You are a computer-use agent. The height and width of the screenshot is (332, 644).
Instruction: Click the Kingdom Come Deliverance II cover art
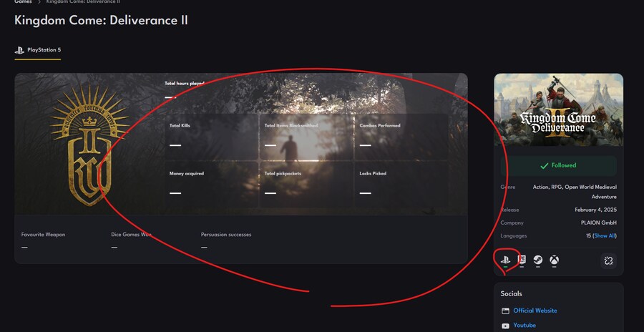pos(558,109)
